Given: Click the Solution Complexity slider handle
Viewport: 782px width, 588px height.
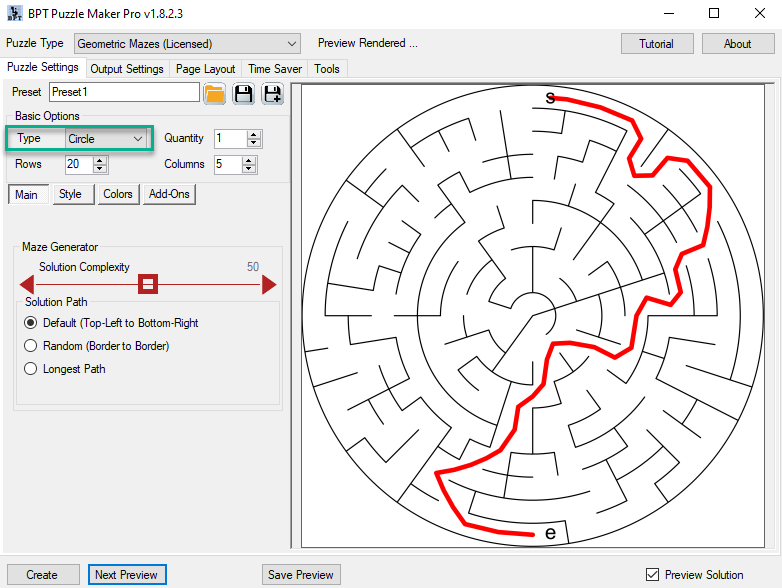Looking at the screenshot, I should pyautogui.click(x=148, y=285).
